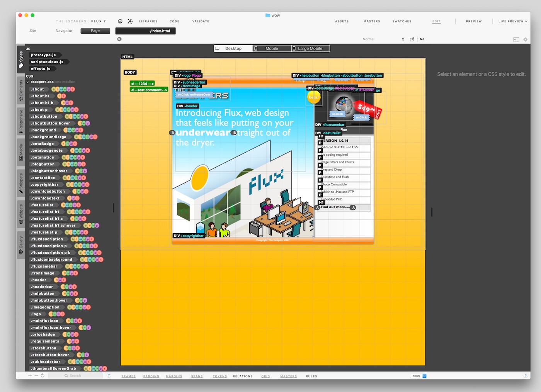Select the .fluxiconbackground style
Image resolution: width=541 pixels, height=392 pixels.
[x=52, y=260]
